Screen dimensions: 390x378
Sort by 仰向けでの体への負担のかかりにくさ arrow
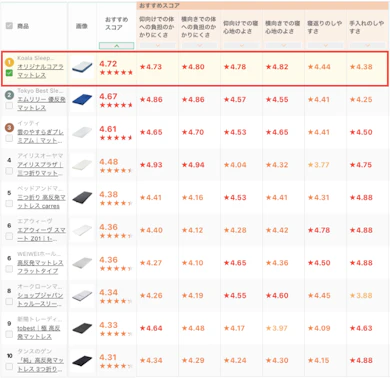(x=157, y=45)
